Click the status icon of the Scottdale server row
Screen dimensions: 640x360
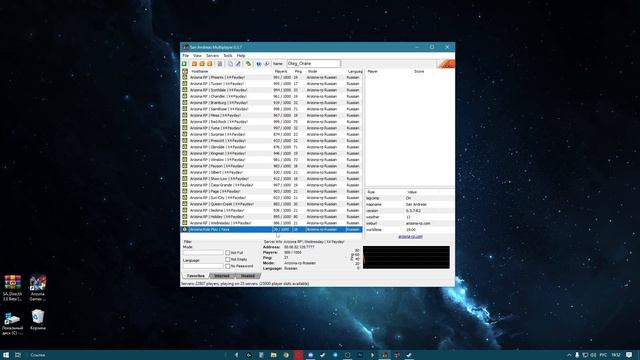click(185, 90)
